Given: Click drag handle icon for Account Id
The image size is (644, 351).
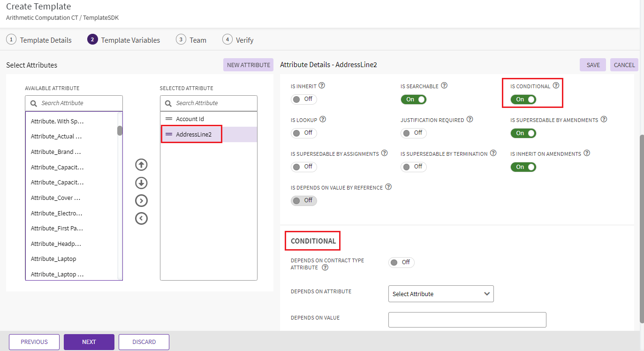Looking at the screenshot, I should pyautogui.click(x=169, y=119).
